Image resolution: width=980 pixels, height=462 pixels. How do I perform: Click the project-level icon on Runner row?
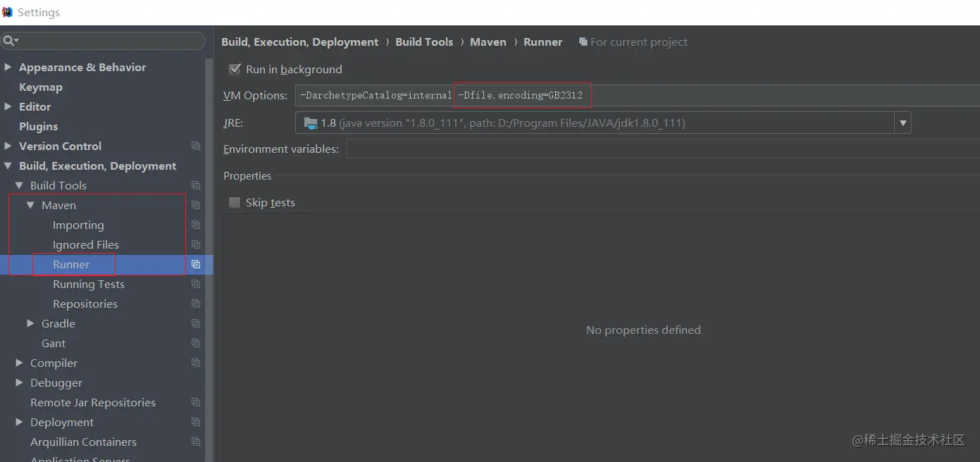coord(196,264)
